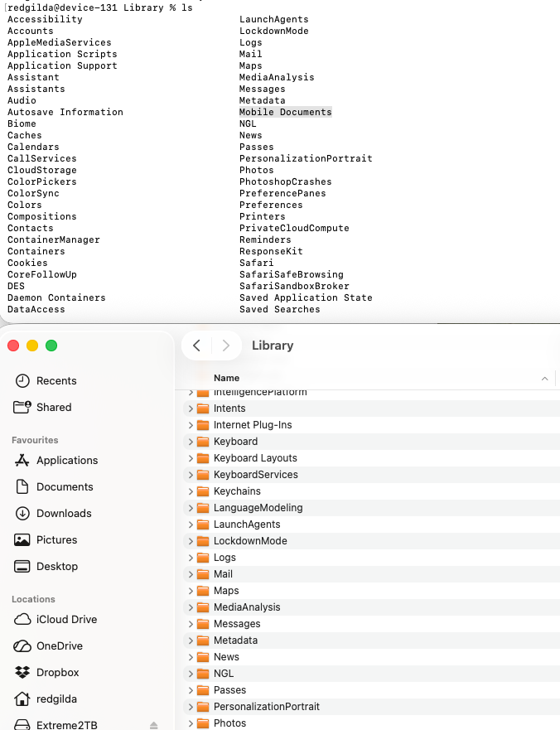Select the Keychains folder name
This screenshot has width=560, height=730.
point(237,491)
